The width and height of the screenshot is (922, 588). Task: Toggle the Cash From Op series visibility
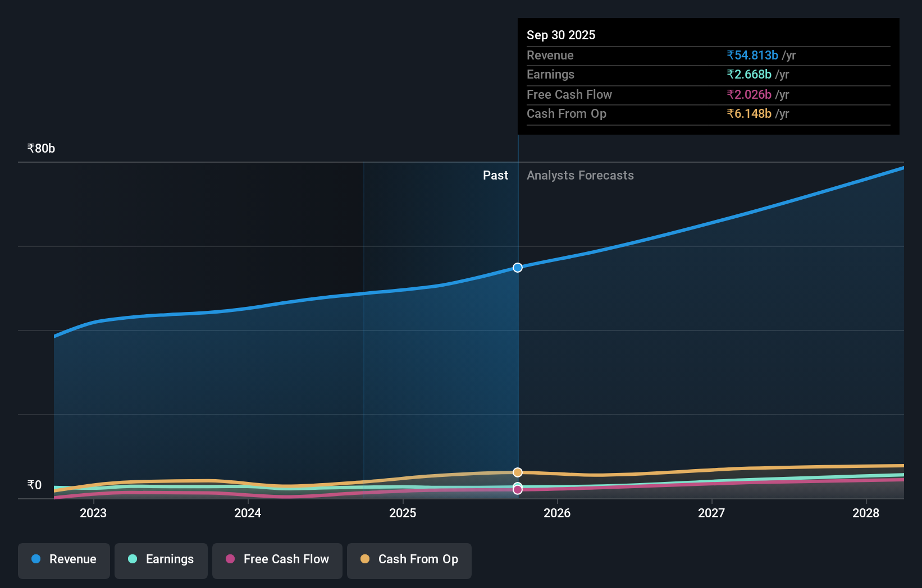(x=409, y=560)
